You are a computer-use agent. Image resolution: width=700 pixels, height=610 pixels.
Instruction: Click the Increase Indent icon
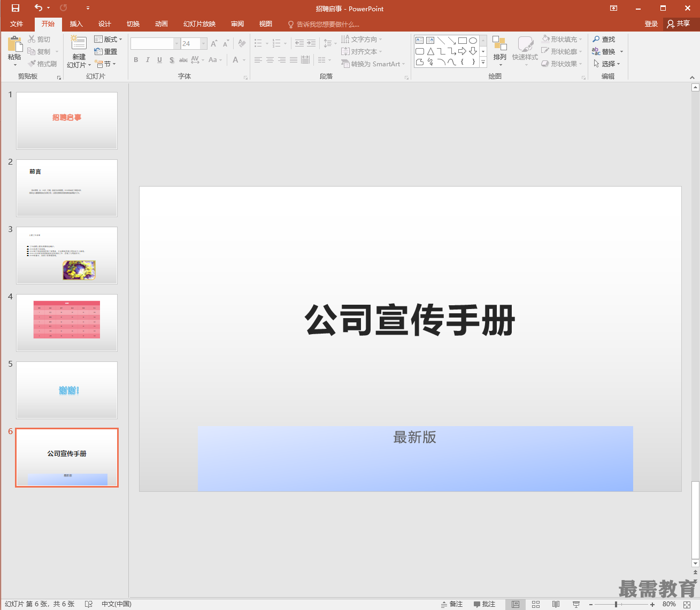(311, 43)
